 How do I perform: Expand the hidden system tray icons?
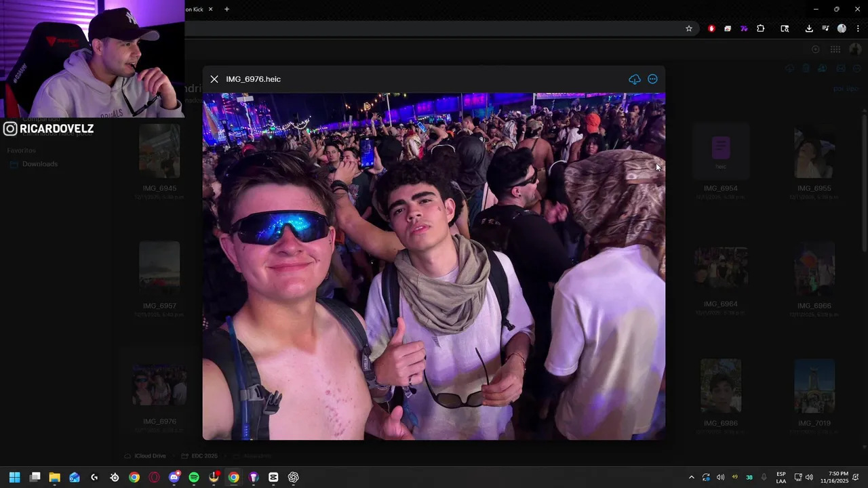[691, 477]
